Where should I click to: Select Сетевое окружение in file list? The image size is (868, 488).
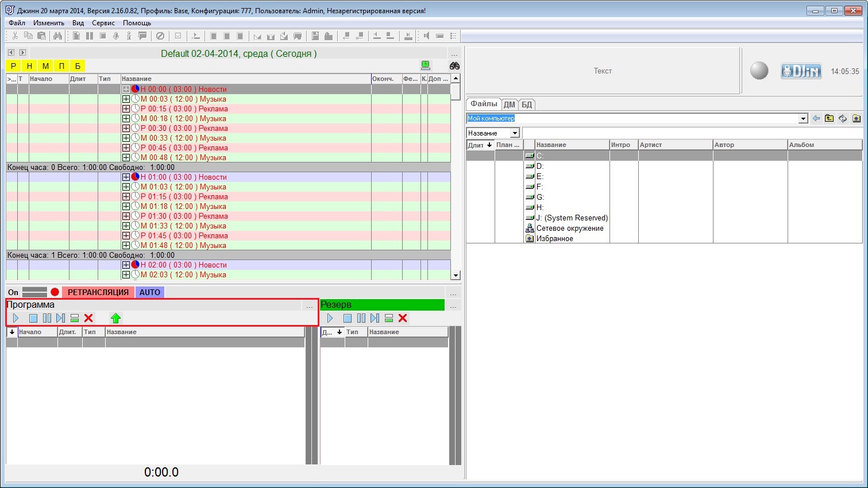click(570, 228)
